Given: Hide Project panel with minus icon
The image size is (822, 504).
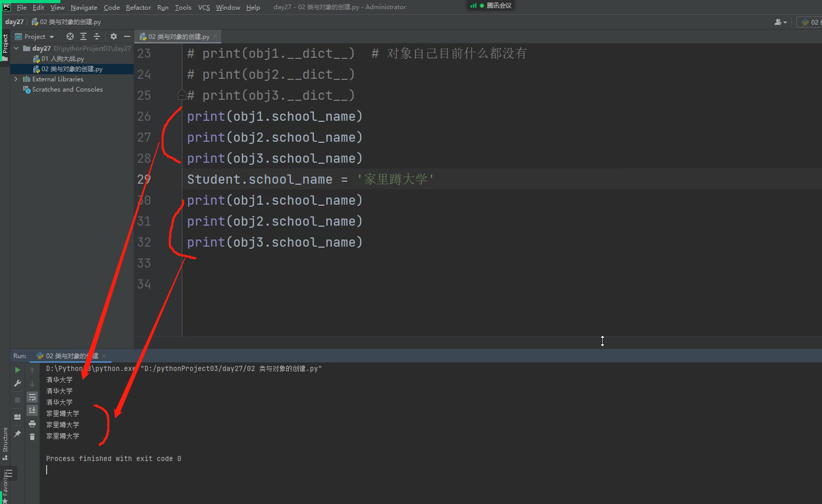Looking at the screenshot, I should (127, 36).
